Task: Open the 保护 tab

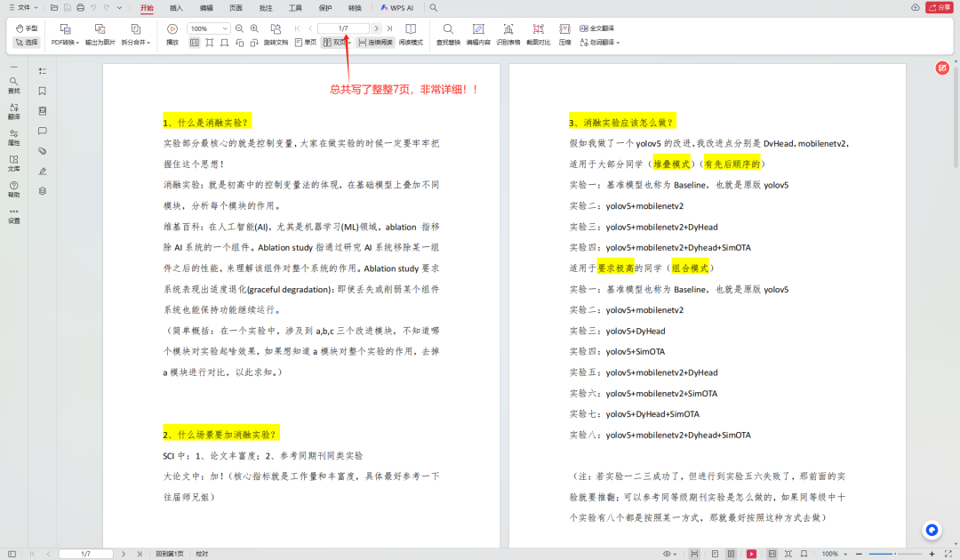Action: (x=325, y=8)
